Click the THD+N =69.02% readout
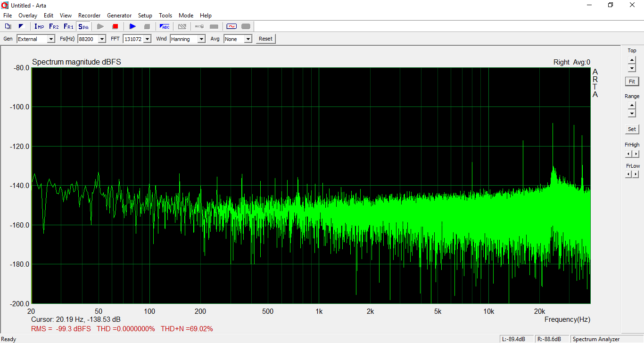This screenshot has width=644, height=343. (x=187, y=329)
